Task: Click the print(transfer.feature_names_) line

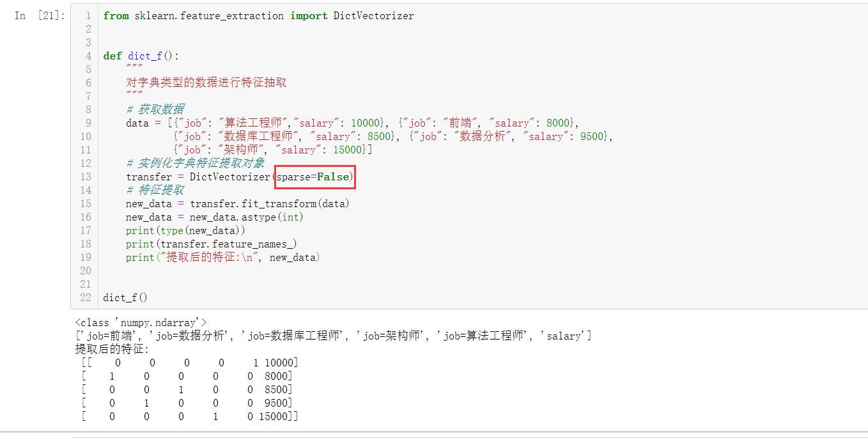Action: [211, 244]
